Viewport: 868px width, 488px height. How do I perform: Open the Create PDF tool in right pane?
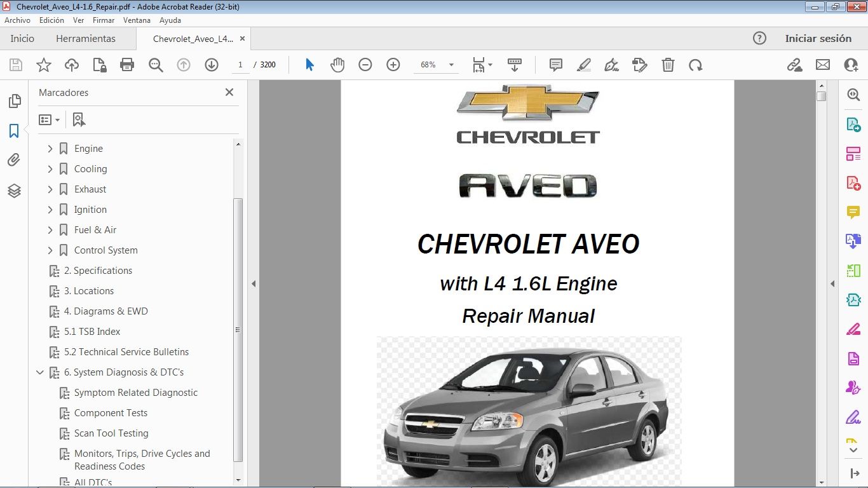coord(853,183)
